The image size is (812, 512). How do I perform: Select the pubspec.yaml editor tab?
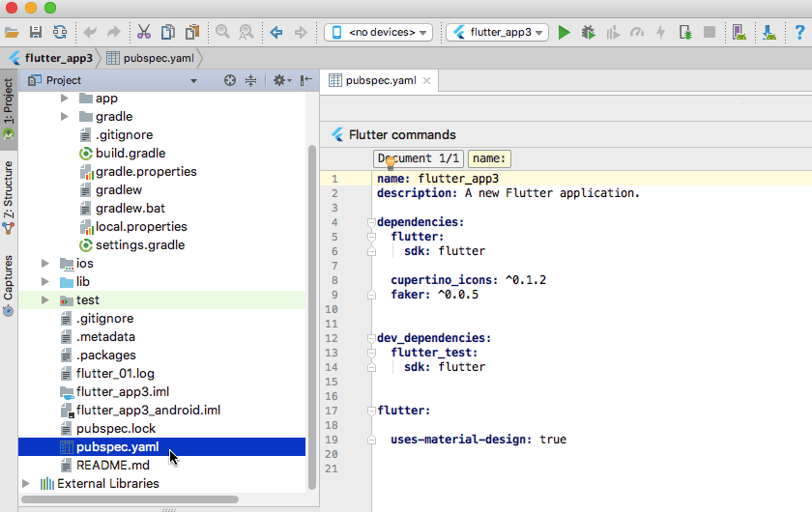click(x=380, y=81)
